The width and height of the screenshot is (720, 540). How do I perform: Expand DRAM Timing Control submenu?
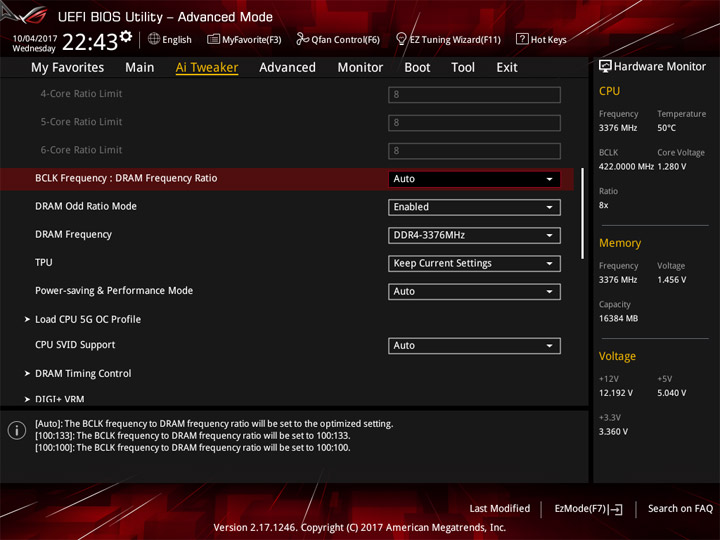click(x=83, y=373)
